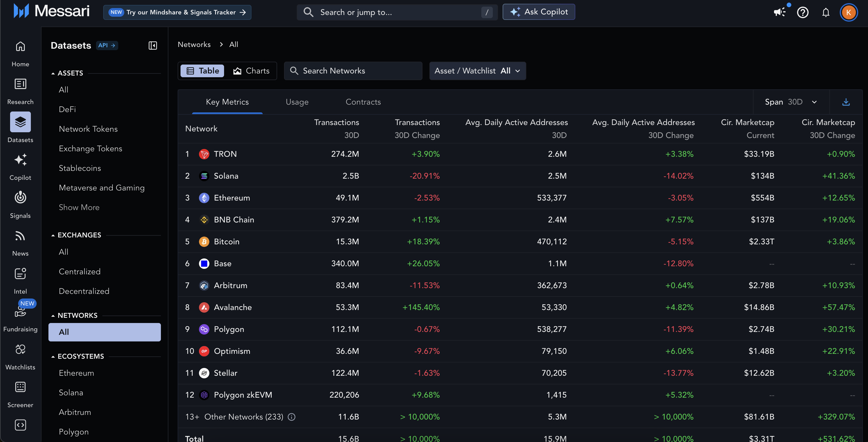Open the Home sidebar icon

(x=20, y=46)
